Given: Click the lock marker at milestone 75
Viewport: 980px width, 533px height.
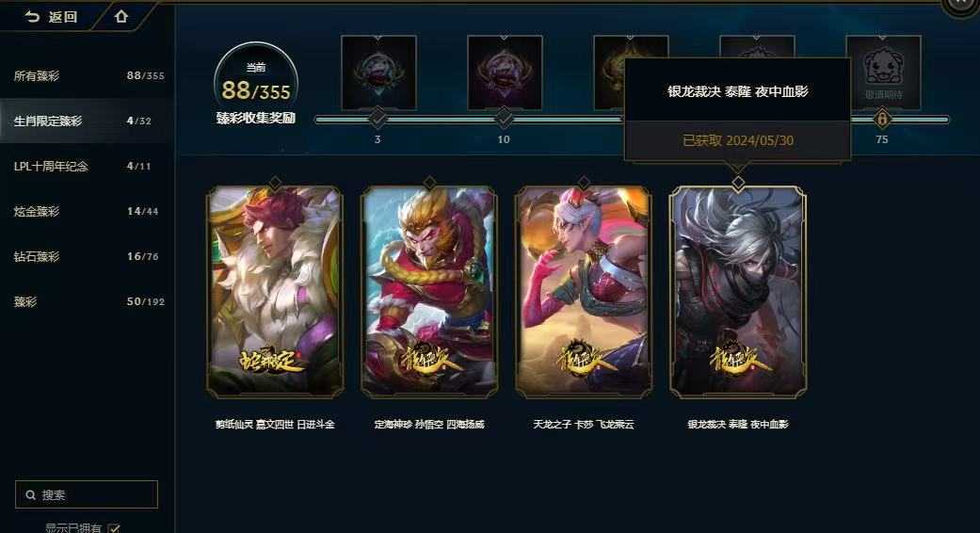Looking at the screenshot, I should 882,118.
